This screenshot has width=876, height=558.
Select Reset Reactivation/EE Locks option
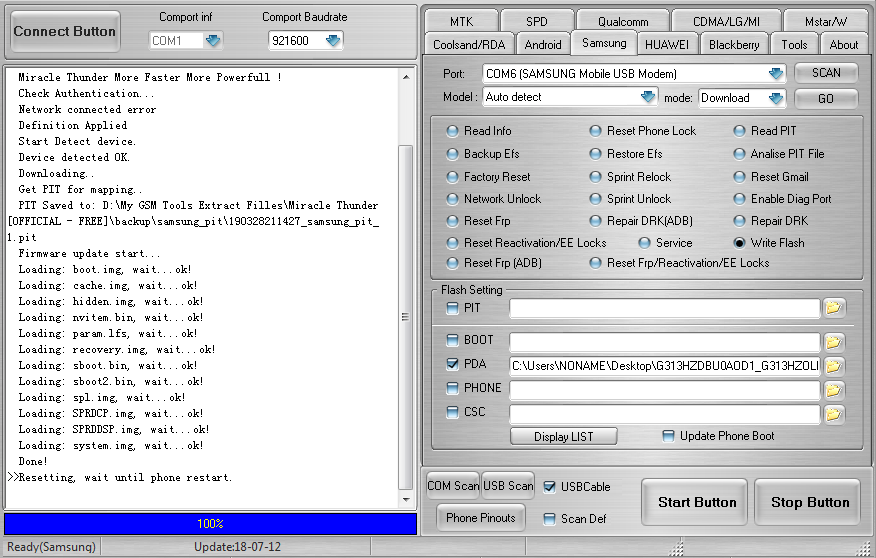click(x=453, y=243)
